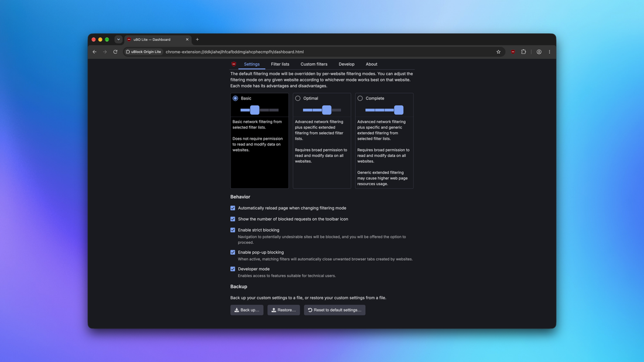Open a new tab with plus icon
Image resolution: width=644 pixels, height=362 pixels.
(x=197, y=39)
